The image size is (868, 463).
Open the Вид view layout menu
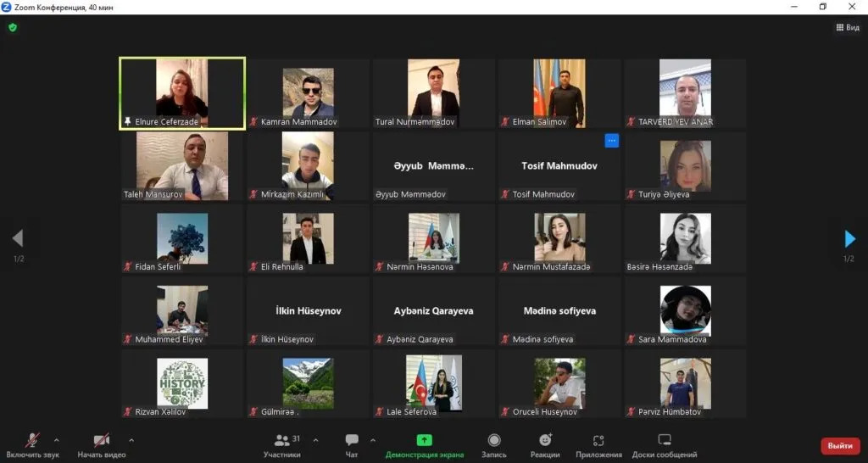848,27
